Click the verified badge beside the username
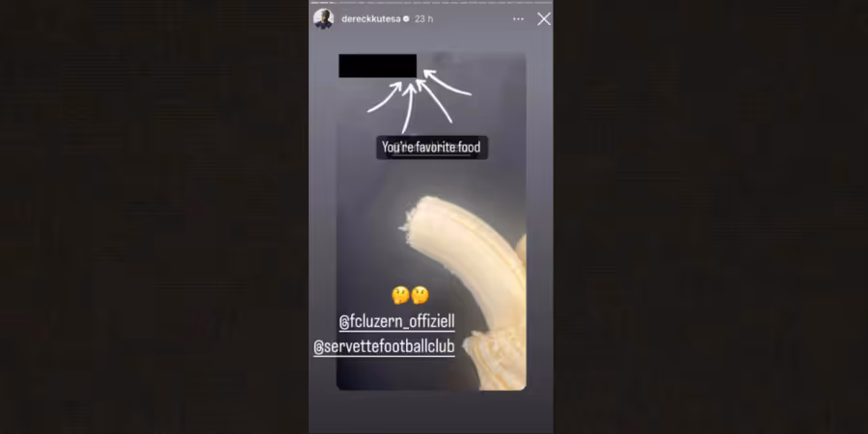 [x=406, y=19]
